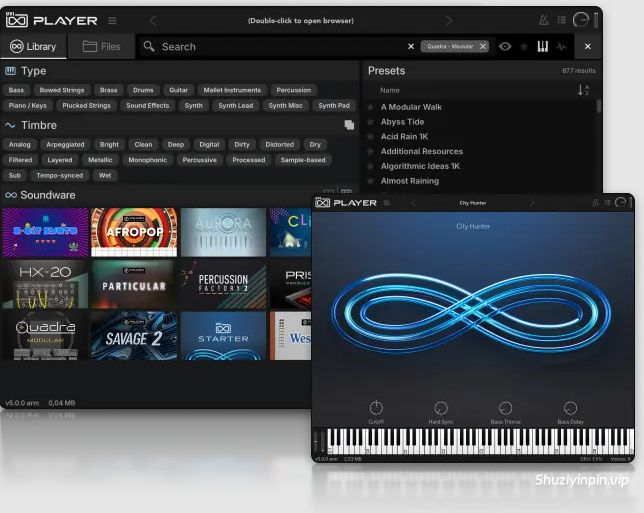The height and width of the screenshot is (513, 644).
Task: Select the Bass type tag
Action: [16, 90]
